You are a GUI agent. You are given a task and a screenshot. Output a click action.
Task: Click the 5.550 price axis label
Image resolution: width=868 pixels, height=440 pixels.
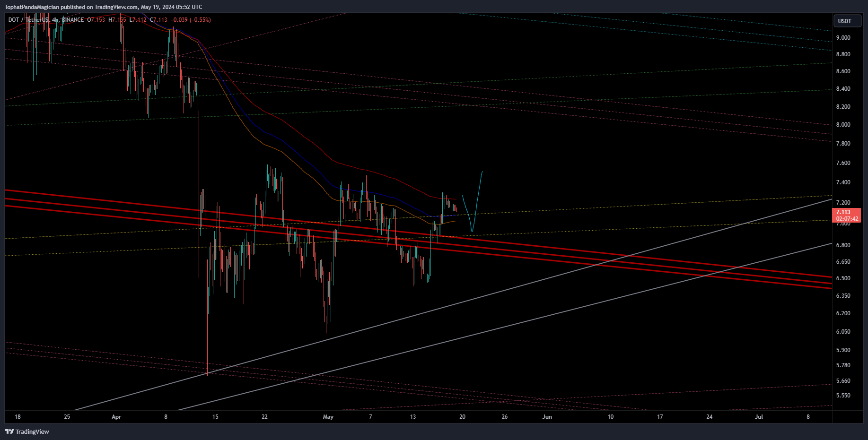click(843, 396)
